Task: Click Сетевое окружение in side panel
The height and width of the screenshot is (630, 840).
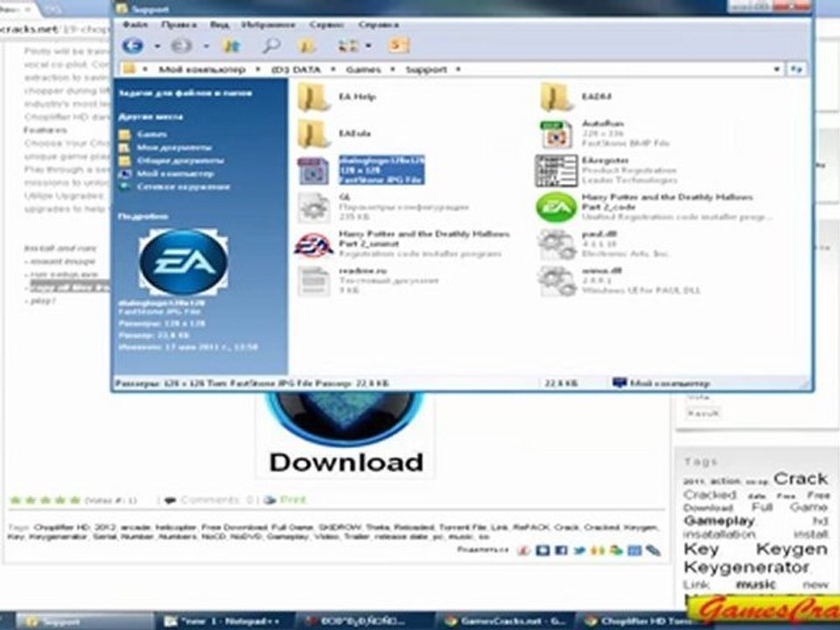Action: pos(183,187)
